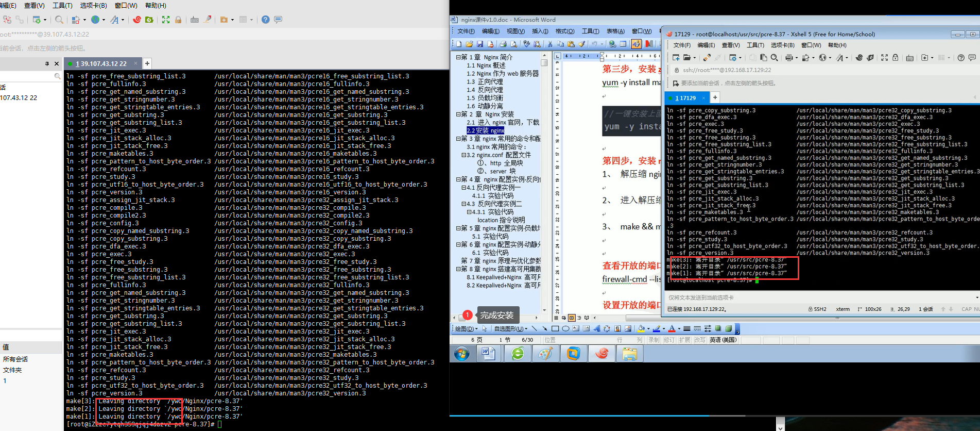Click the Cut scissors icon in Word toolbar

pos(550,44)
